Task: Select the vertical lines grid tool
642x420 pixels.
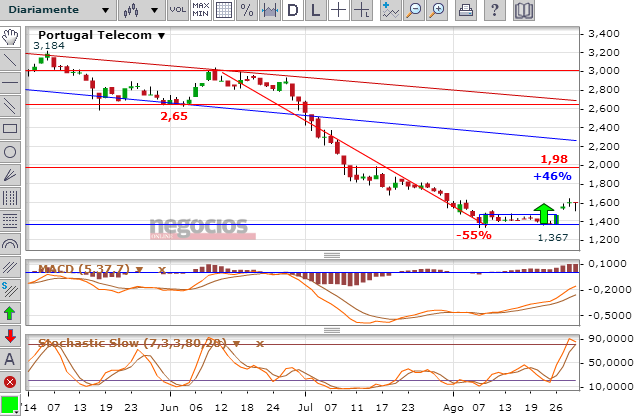Action: (x=10, y=198)
